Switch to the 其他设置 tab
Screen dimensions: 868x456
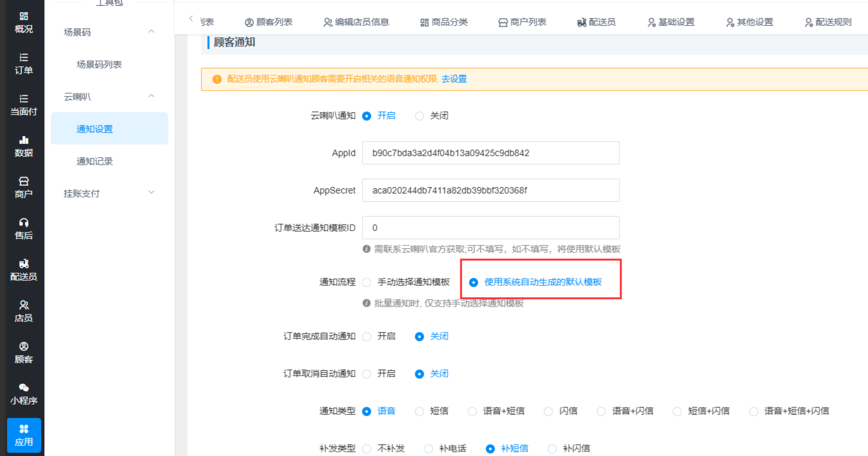tap(749, 22)
